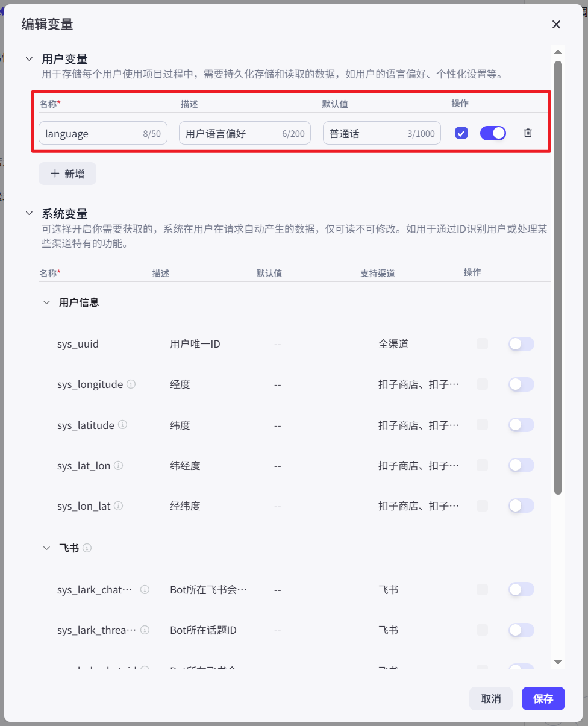588x726 pixels.
Task: Click the plus icon on the 新增 button
Action: pyautogui.click(x=55, y=174)
